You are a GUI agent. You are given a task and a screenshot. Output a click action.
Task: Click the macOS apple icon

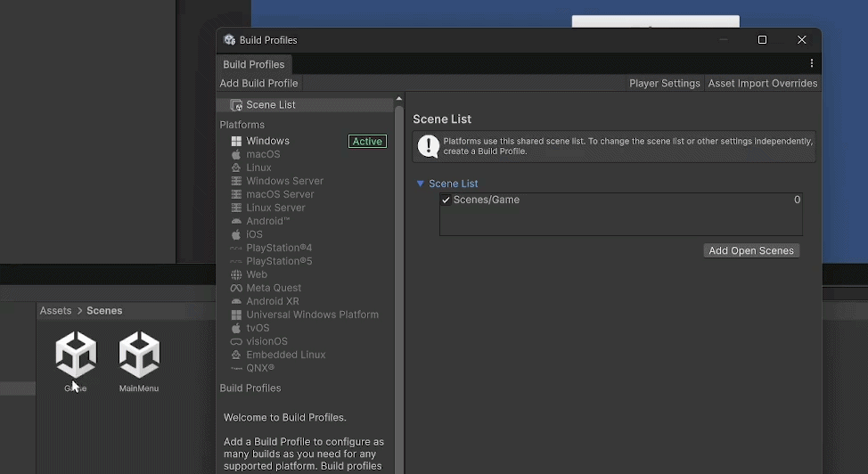(x=236, y=154)
